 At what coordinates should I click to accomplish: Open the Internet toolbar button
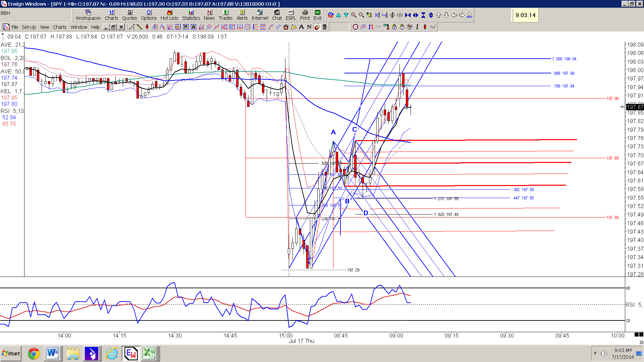(x=260, y=15)
